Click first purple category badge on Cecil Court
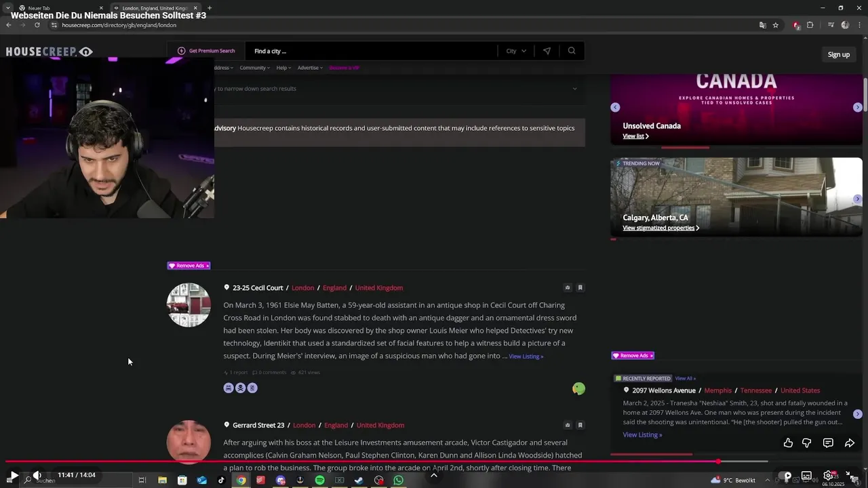 [x=229, y=388]
